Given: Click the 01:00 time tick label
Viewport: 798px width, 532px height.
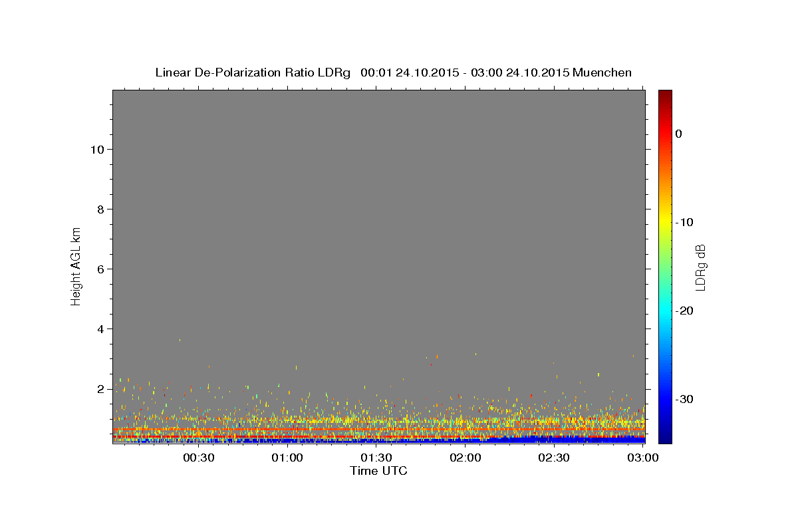Looking at the screenshot, I should point(287,458).
